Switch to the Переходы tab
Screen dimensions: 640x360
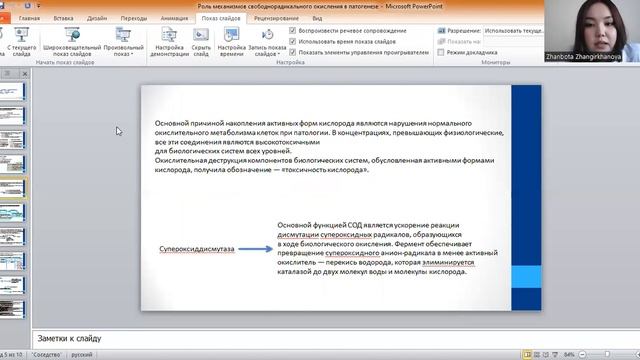(133, 18)
